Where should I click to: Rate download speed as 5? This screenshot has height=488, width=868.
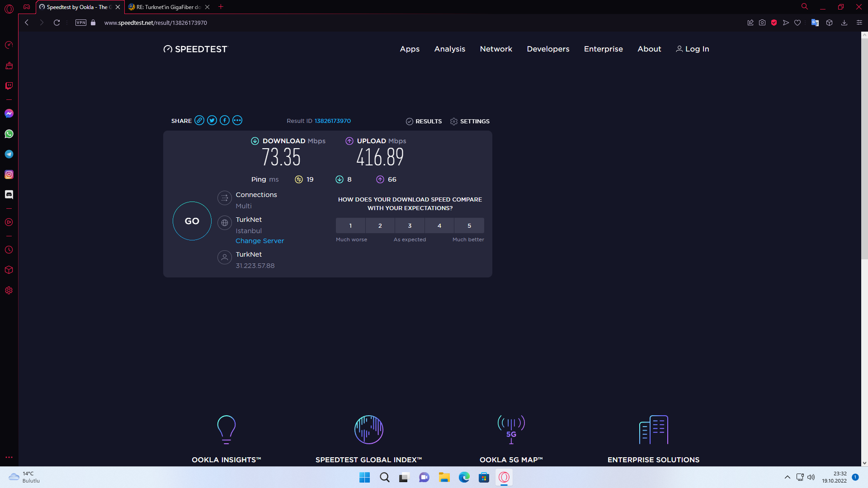point(469,225)
